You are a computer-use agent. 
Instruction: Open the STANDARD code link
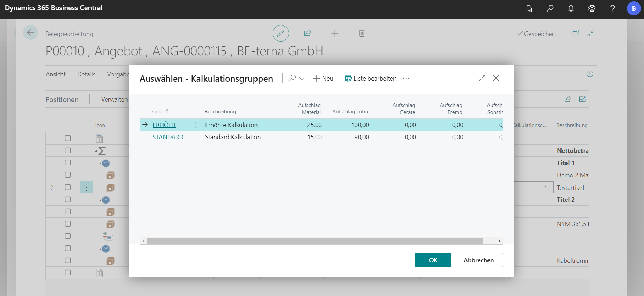click(x=168, y=137)
